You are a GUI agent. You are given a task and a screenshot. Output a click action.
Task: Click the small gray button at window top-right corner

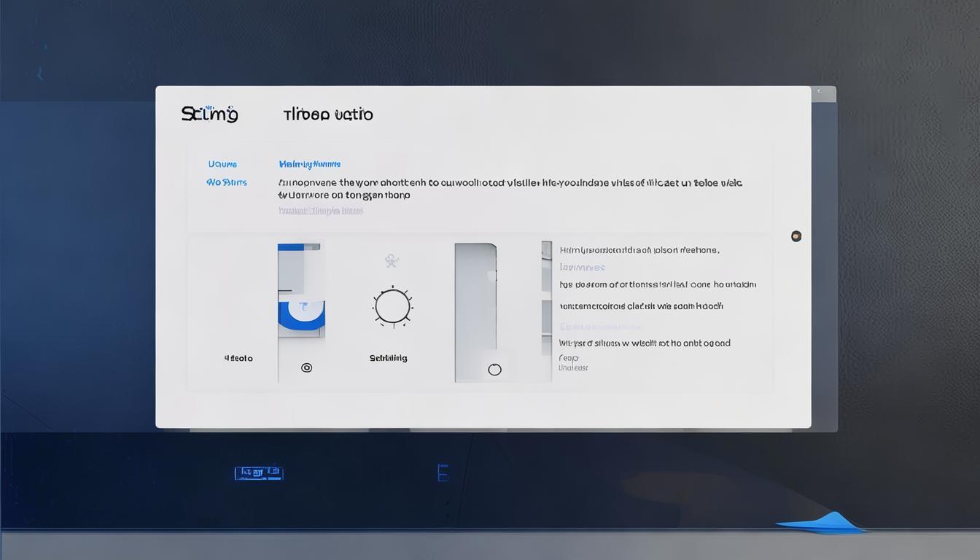824,94
